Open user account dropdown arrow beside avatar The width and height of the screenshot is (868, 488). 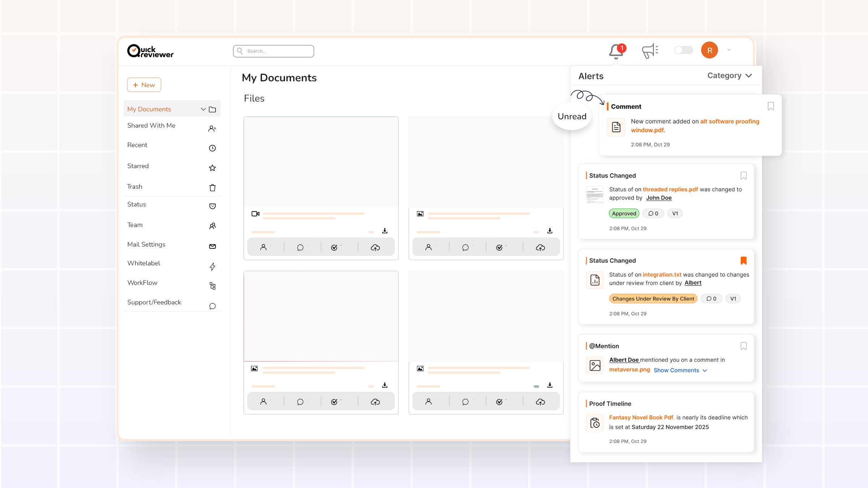(x=729, y=50)
